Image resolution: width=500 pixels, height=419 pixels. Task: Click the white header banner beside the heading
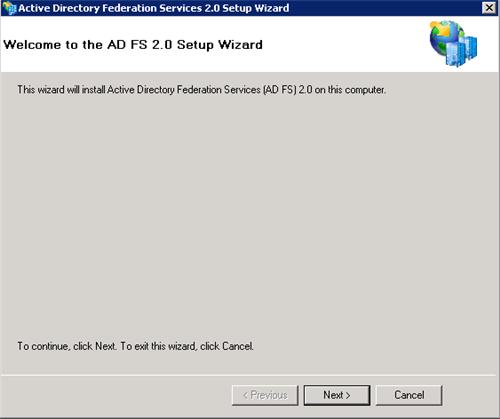click(x=343, y=45)
